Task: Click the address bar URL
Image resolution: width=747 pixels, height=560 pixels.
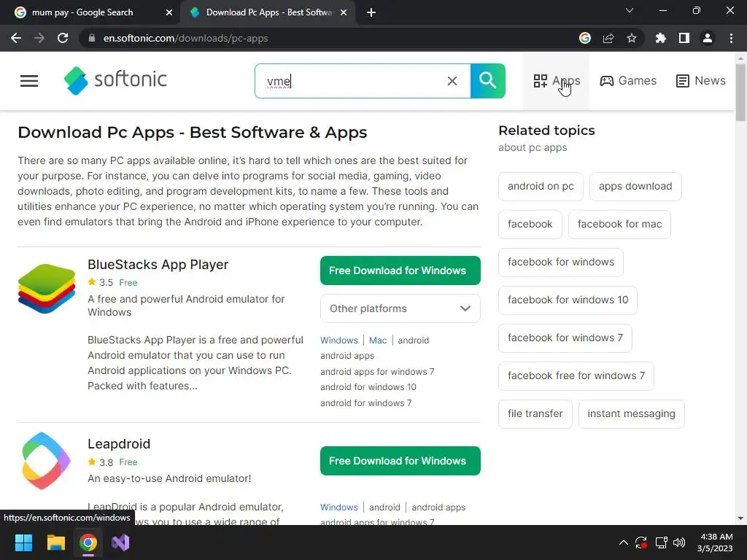Action: coord(185,38)
